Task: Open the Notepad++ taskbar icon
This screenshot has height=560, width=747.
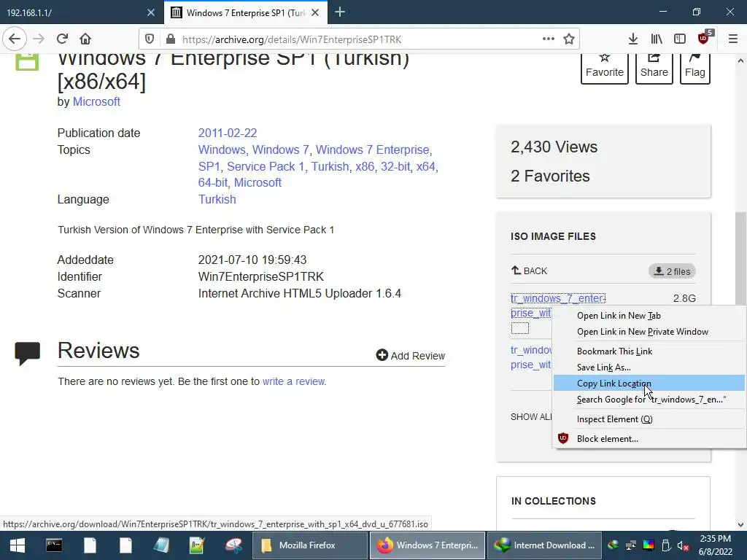Action: (197, 545)
